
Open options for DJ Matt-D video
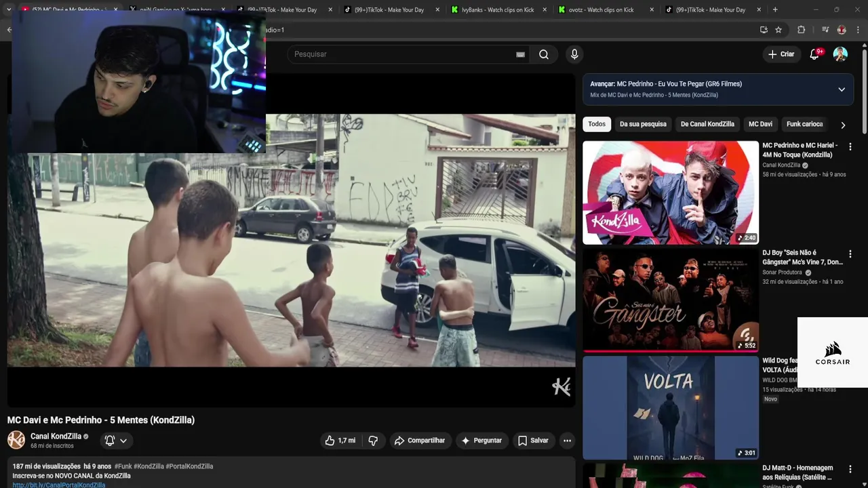tap(850, 469)
